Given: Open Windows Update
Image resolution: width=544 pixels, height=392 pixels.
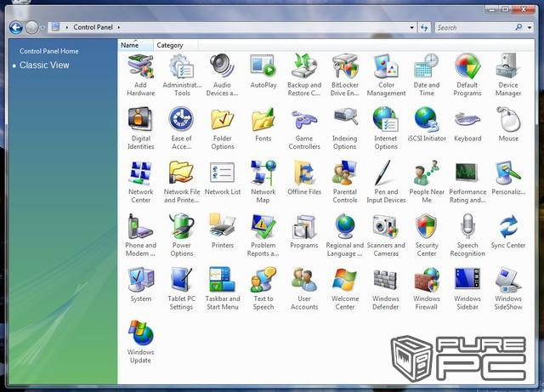Looking at the screenshot, I should 140,343.
